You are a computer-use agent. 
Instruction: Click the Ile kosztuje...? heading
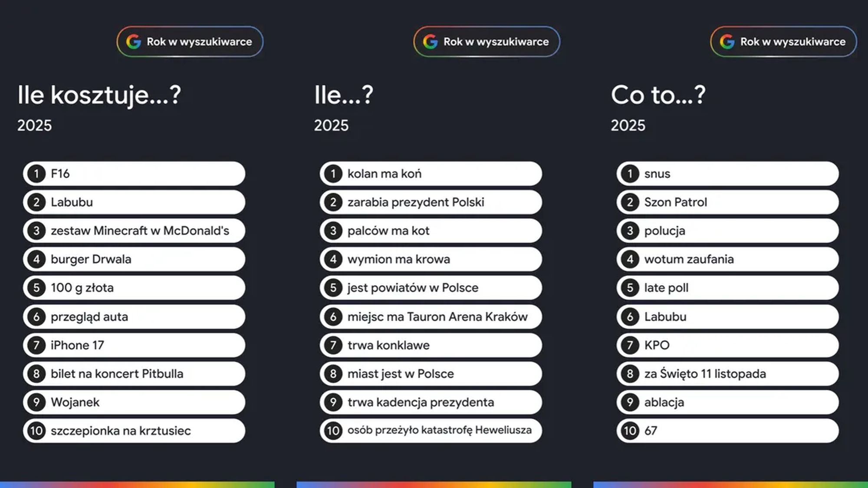[99, 95]
